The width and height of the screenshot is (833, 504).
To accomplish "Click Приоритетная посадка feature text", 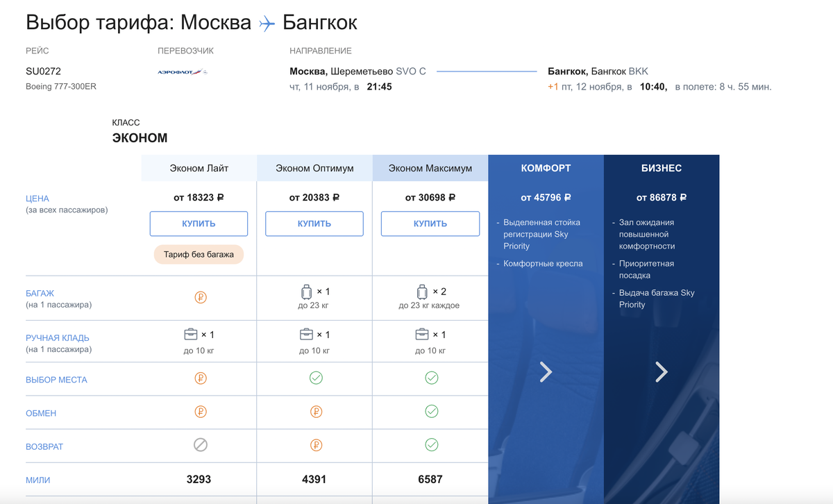I will (646, 269).
